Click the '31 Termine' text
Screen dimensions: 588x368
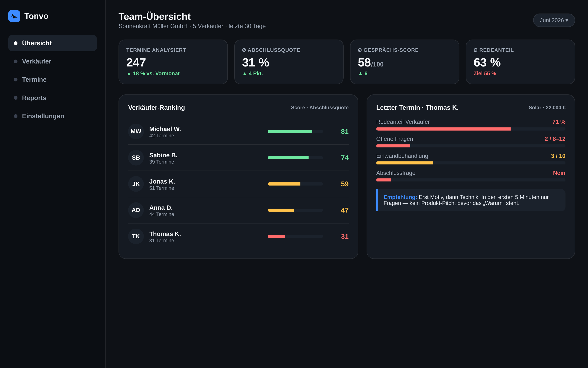tap(161, 241)
